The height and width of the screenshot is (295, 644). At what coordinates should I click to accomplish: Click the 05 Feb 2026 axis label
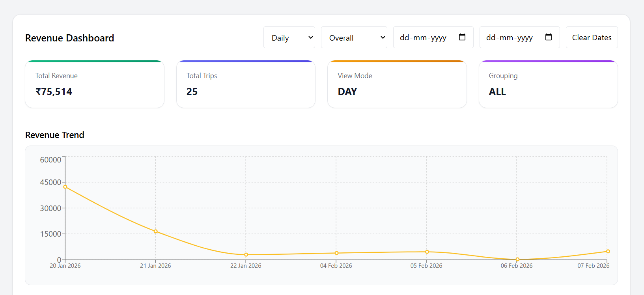426,266
